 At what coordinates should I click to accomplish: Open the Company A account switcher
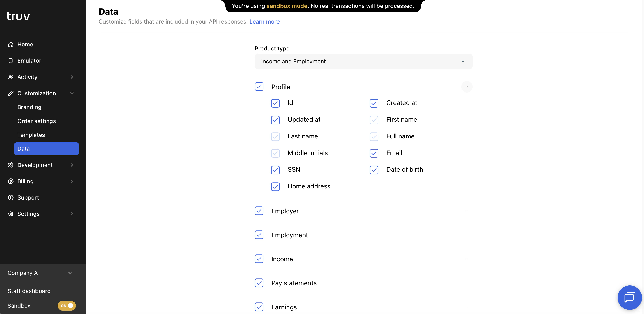(x=40, y=273)
